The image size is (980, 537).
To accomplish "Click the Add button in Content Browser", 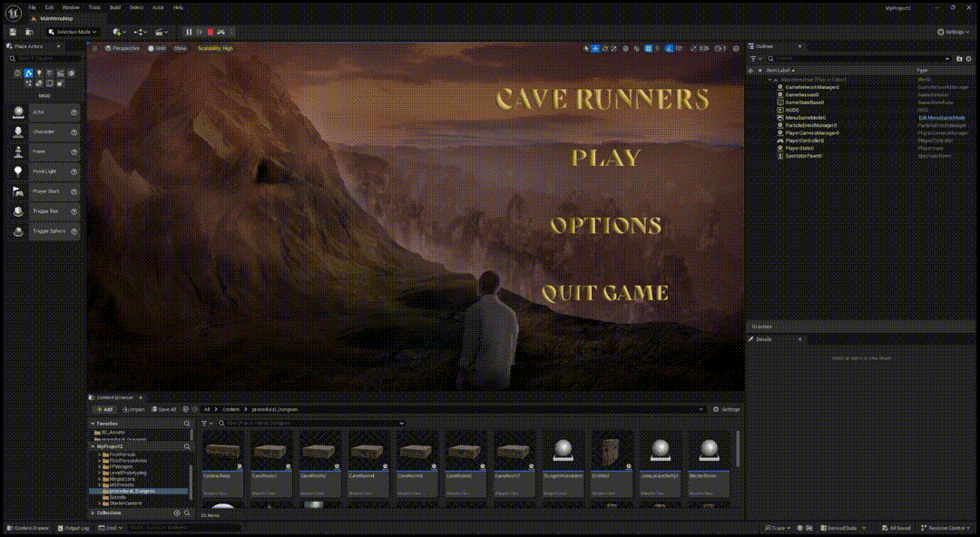I will pyautogui.click(x=104, y=409).
